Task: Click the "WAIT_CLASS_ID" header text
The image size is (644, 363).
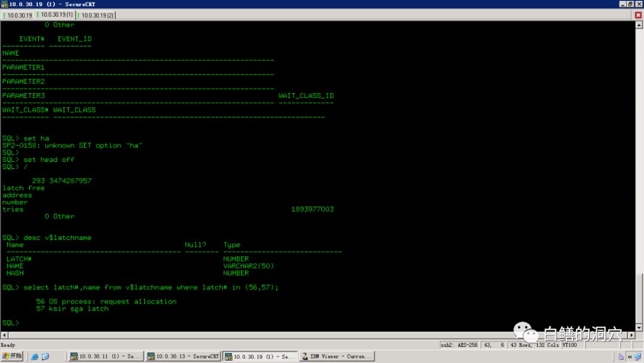Action: (306, 96)
